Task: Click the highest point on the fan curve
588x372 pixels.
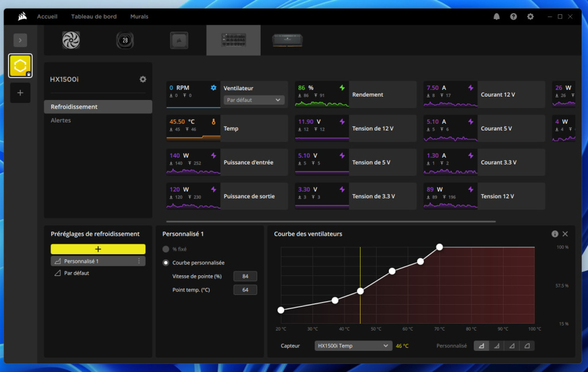Action: 439,247
